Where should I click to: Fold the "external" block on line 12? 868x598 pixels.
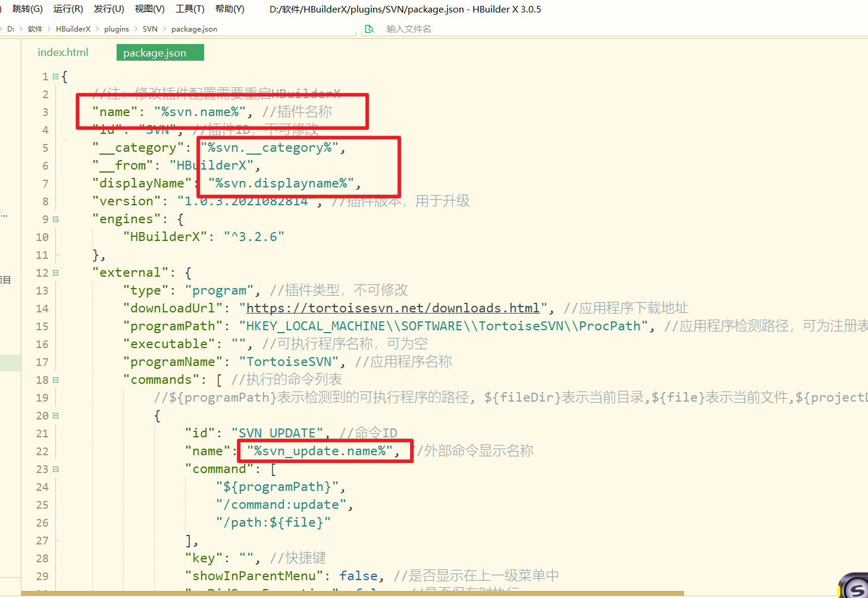[55, 273]
